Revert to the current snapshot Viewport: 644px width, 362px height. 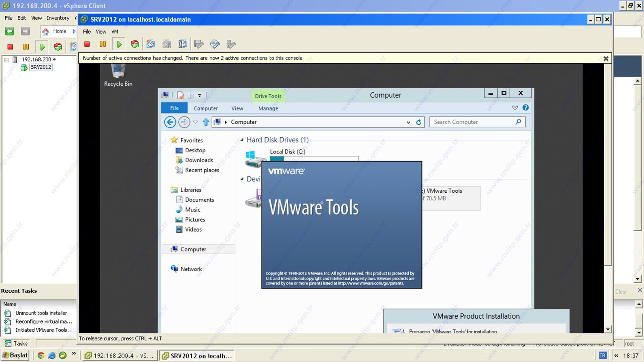tap(167, 44)
